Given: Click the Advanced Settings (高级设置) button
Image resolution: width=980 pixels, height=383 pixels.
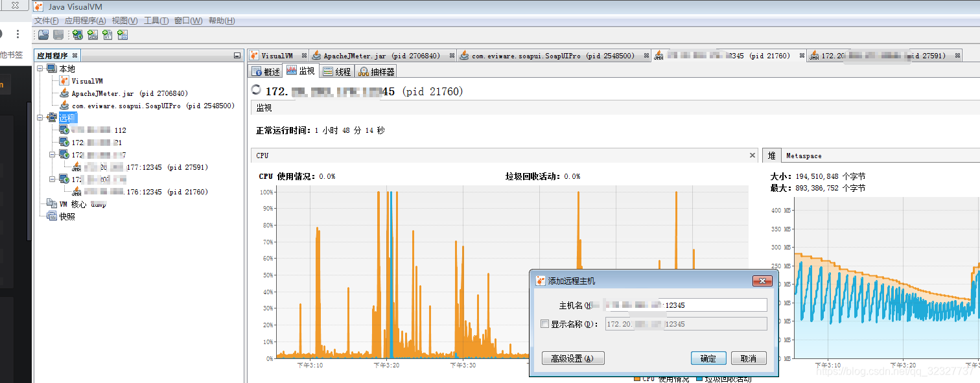Looking at the screenshot, I should (573, 358).
